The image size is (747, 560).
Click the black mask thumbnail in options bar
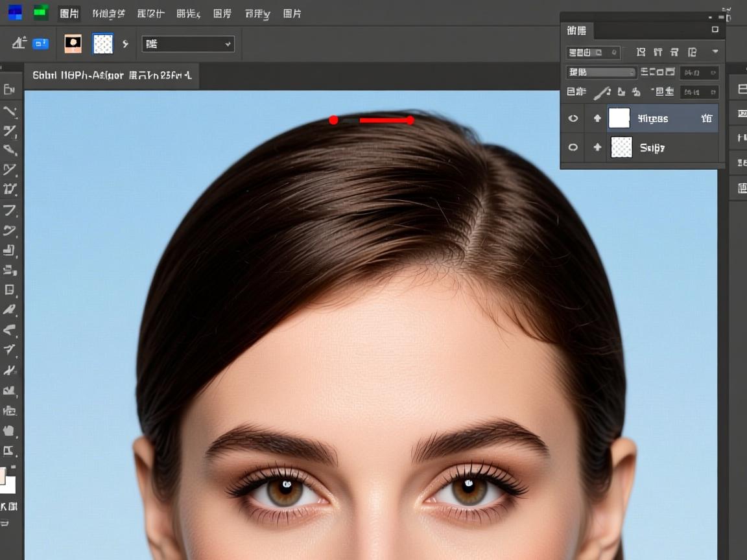coord(73,43)
